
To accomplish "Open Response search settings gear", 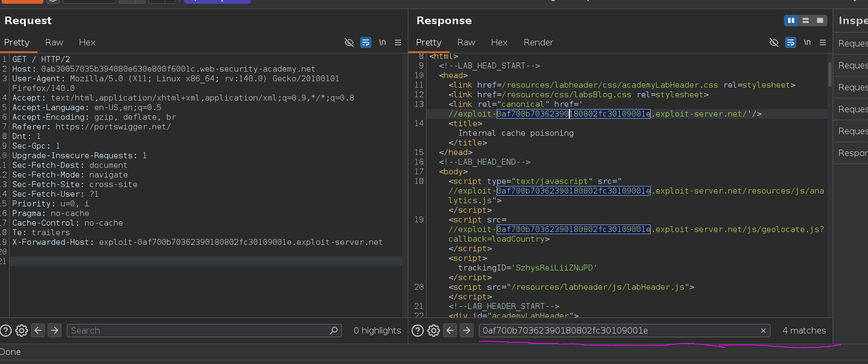I will click(x=433, y=330).
